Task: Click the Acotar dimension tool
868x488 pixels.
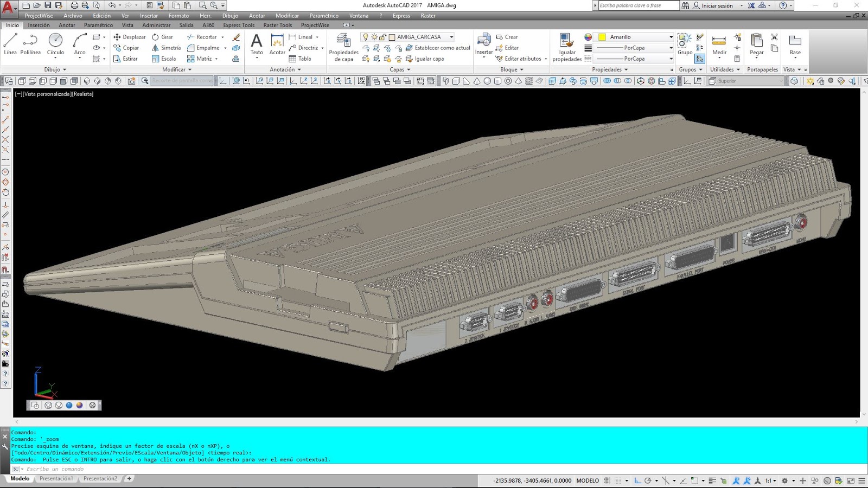Action: [277, 44]
